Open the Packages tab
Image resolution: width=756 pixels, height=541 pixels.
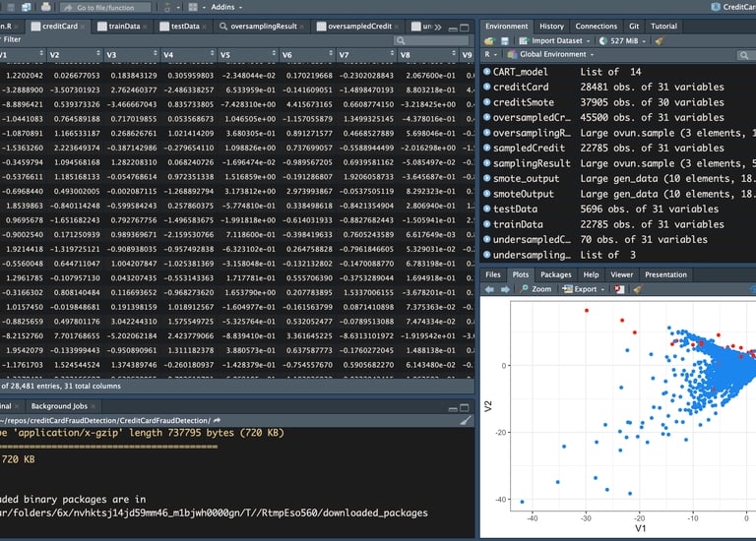(555, 274)
